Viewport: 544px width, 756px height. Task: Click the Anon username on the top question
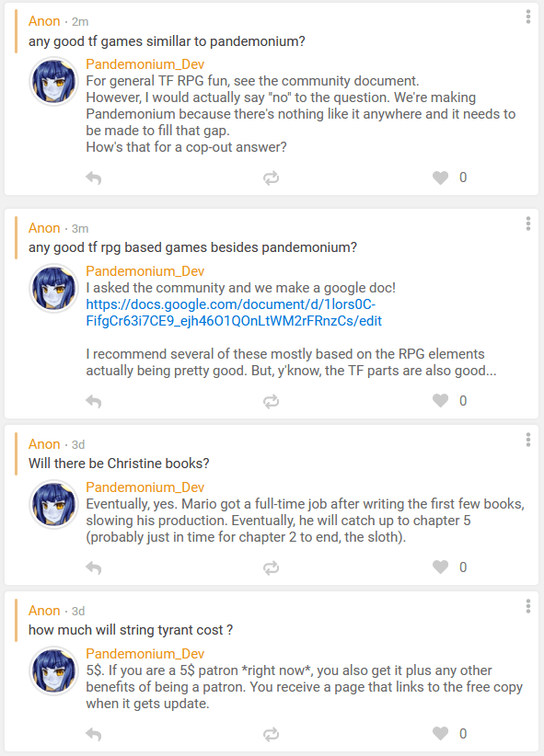point(44,20)
